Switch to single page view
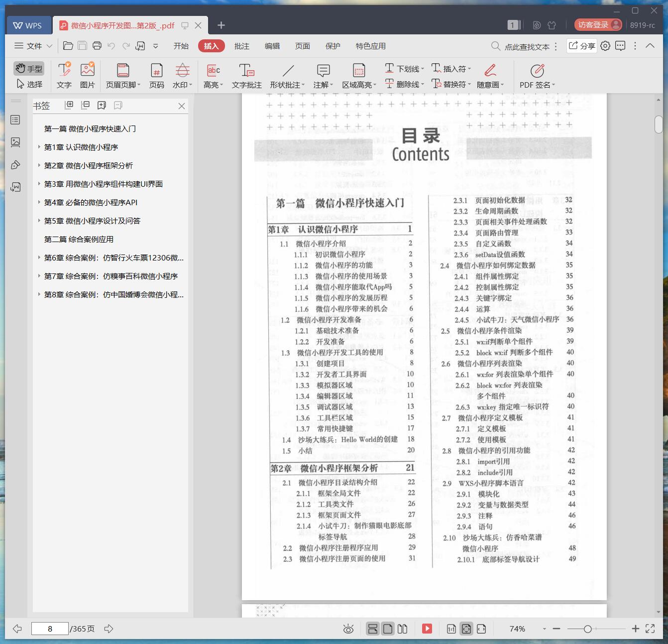668x644 pixels. (x=388, y=629)
